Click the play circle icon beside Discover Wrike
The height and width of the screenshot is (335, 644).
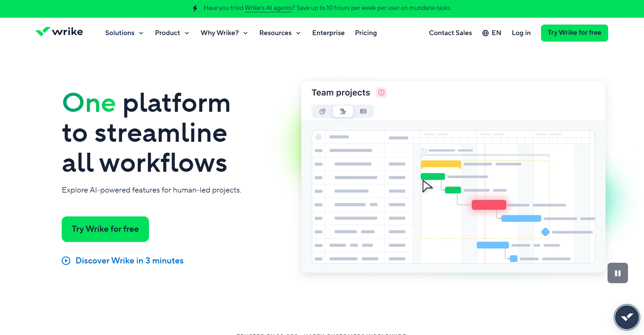point(66,261)
